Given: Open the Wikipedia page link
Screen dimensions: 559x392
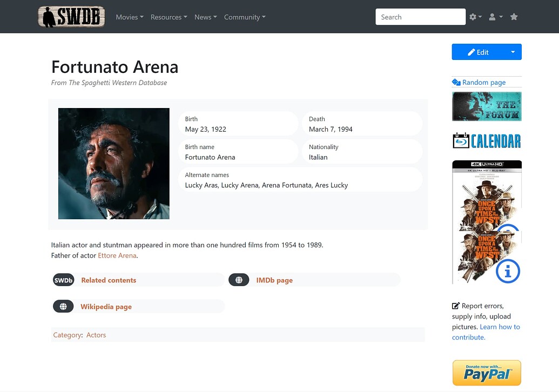Looking at the screenshot, I should [x=106, y=306].
